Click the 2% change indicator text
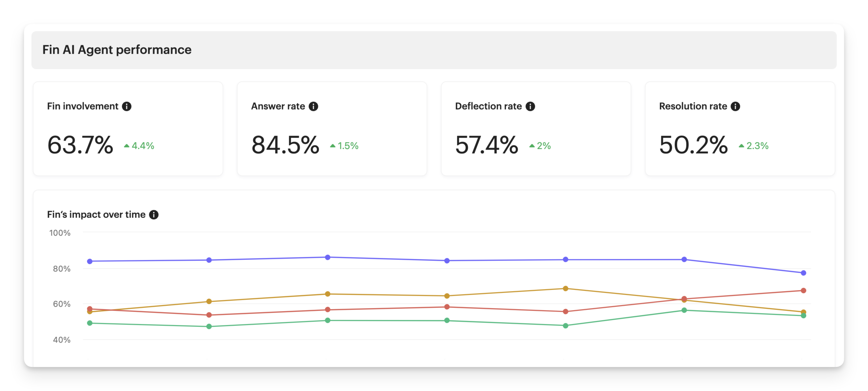Screen dimensions: 868x391 [544, 146]
